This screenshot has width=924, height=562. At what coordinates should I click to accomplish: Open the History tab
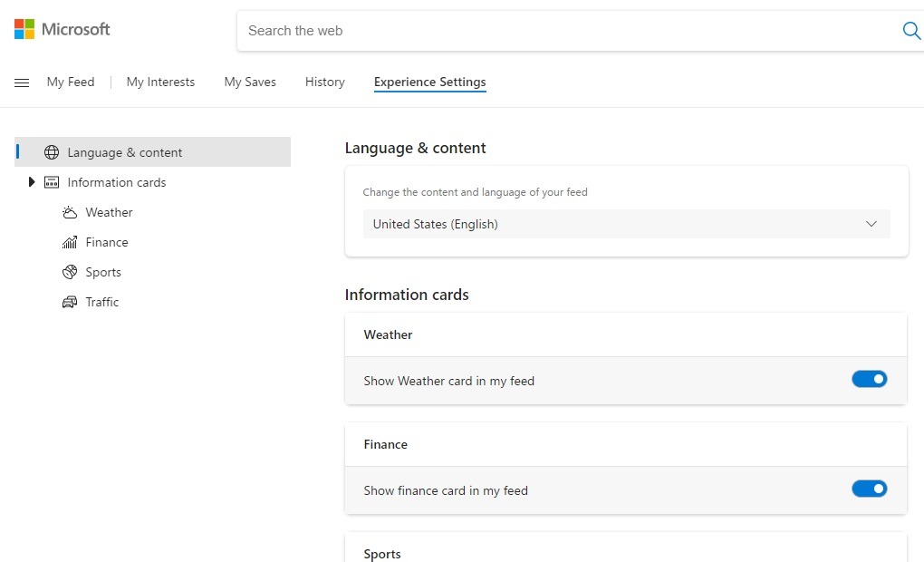tap(324, 82)
